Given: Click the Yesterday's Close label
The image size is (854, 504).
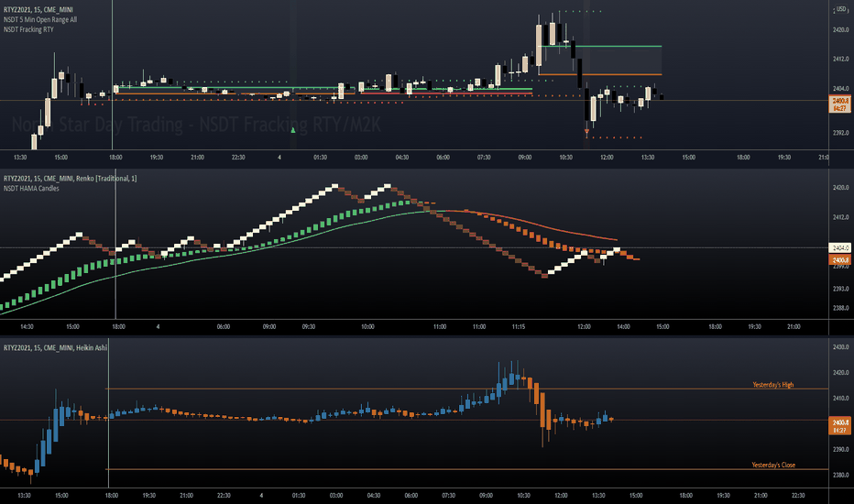Looking at the screenshot, I should coord(773,465).
